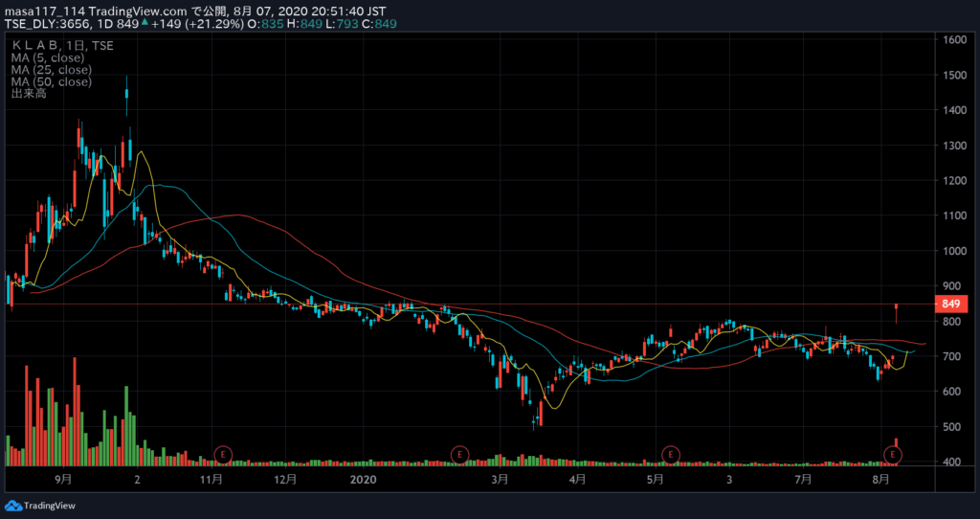Click the 1300 price axis label
Viewport: 980px width, 519px height.
pyautogui.click(x=954, y=146)
